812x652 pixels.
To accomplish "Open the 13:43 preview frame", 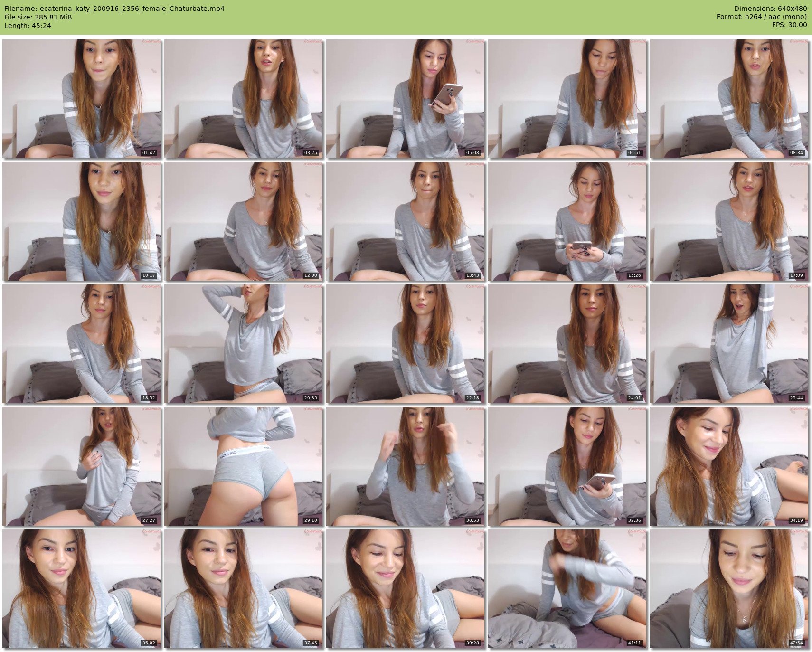I will coord(406,221).
